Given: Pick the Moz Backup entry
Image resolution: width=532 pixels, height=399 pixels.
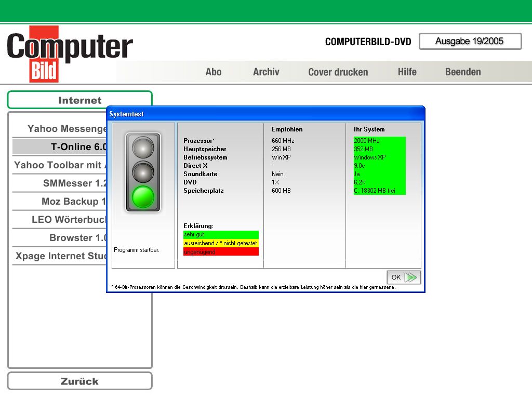Looking at the screenshot, I should 73,202.
